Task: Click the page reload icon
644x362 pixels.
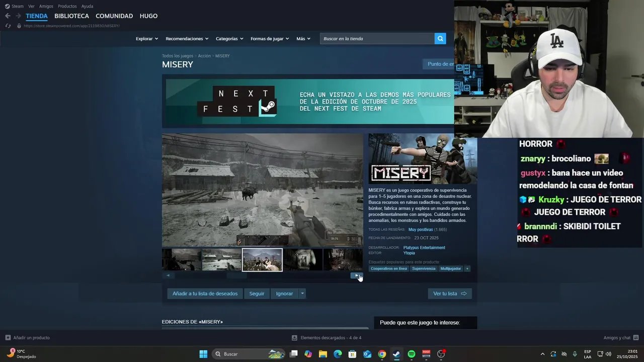Action: [x=8, y=26]
